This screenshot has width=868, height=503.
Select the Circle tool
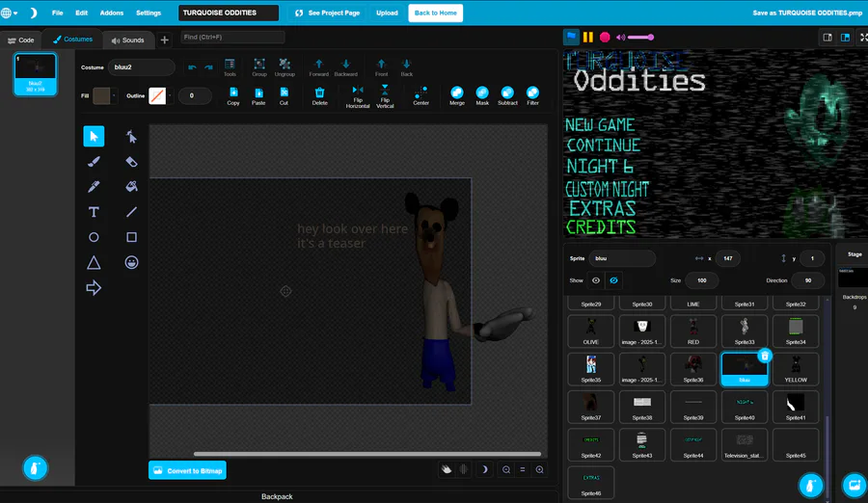tap(94, 237)
